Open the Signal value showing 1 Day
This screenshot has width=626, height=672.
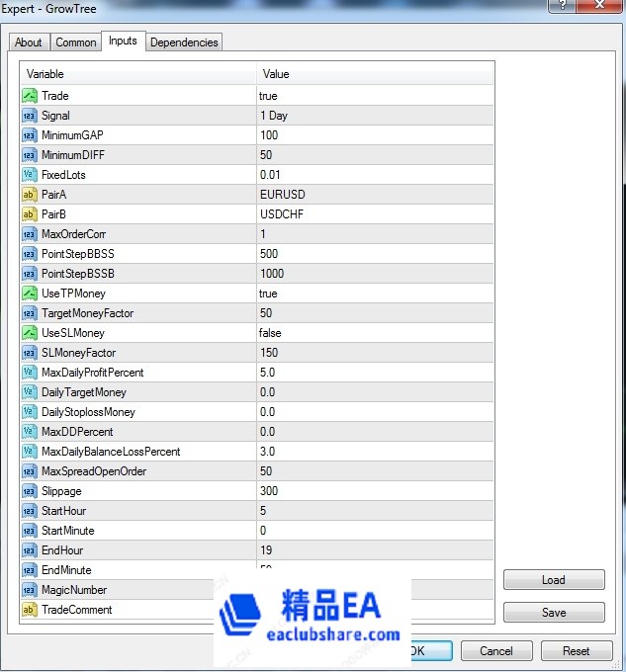click(374, 116)
